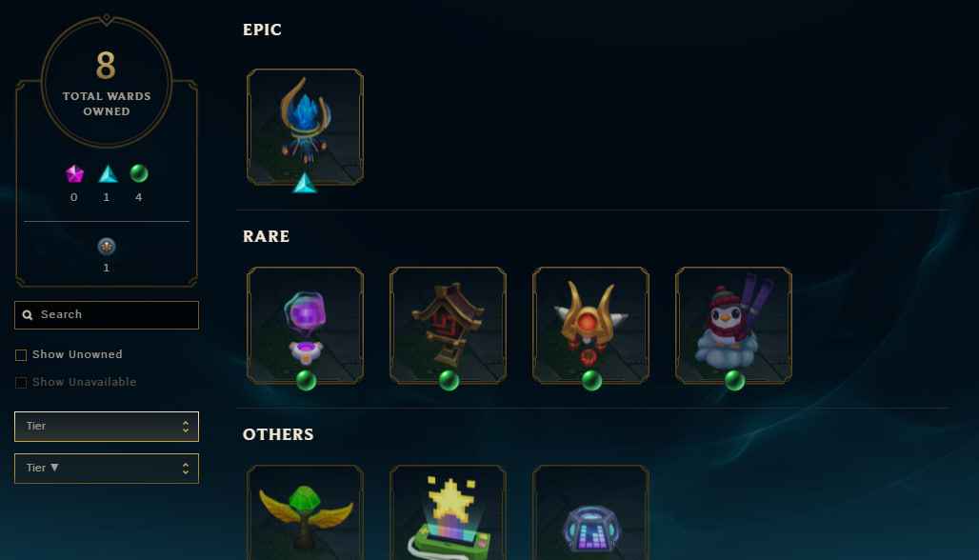Screen dimensions: 979x560
Task: Click the green rare orb icon
Action: (139, 173)
